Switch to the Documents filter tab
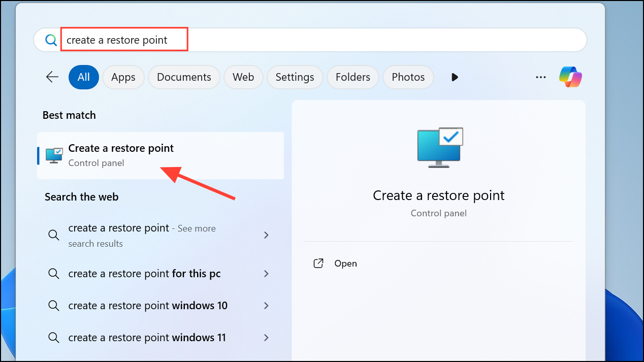Viewport: 644px width, 362px height. 184,77
